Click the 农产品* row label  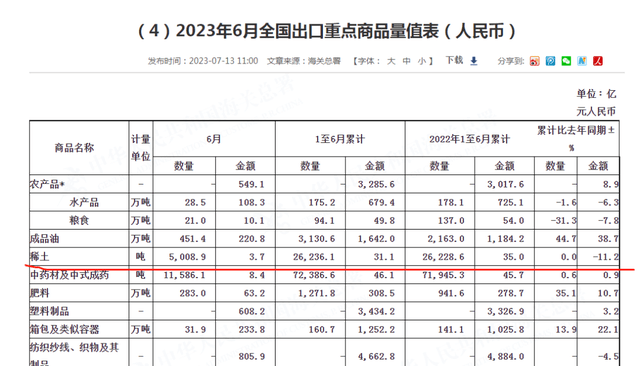(47, 184)
